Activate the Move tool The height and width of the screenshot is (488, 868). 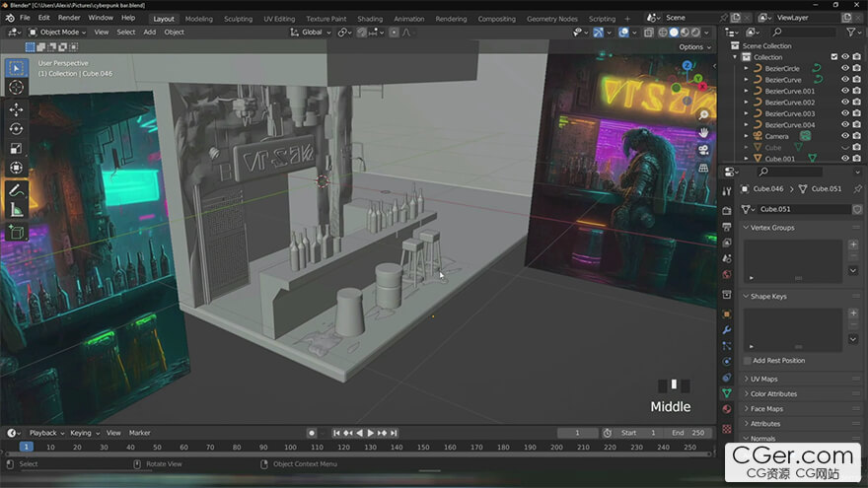click(16, 109)
